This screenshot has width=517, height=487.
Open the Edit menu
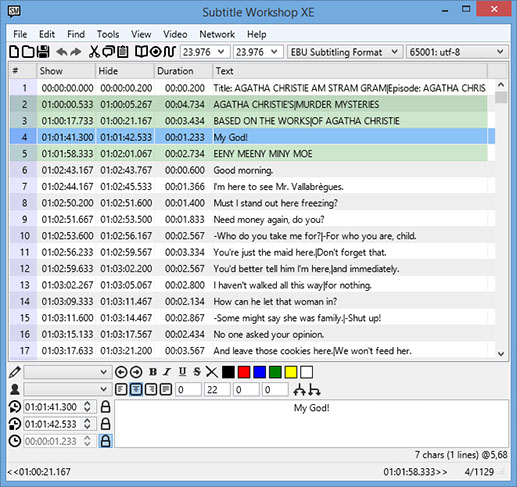(47, 34)
